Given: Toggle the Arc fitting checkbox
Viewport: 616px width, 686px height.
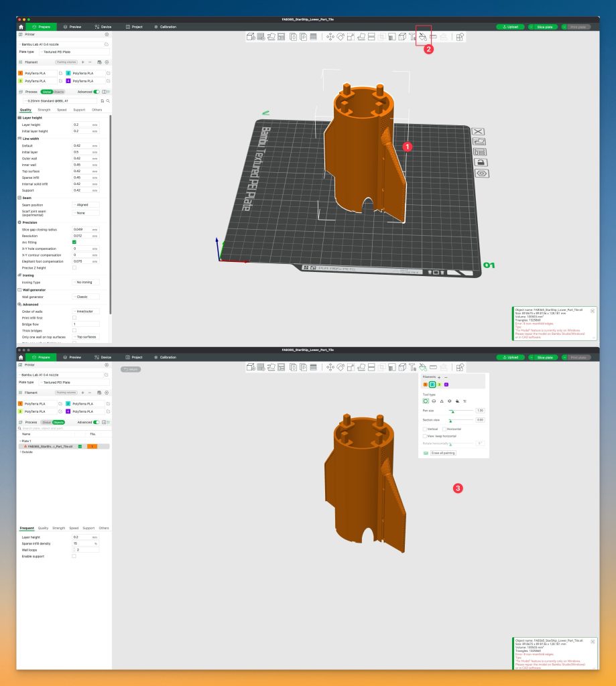Looking at the screenshot, I should [x=74, y=242].
